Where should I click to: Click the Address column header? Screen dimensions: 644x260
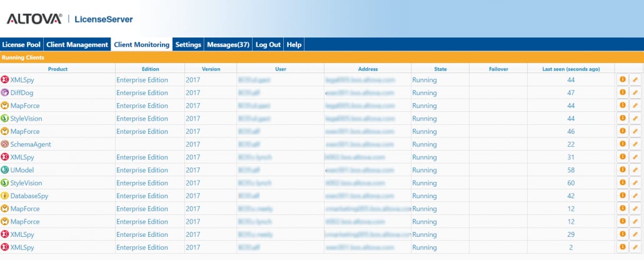(x=368, y=69)
